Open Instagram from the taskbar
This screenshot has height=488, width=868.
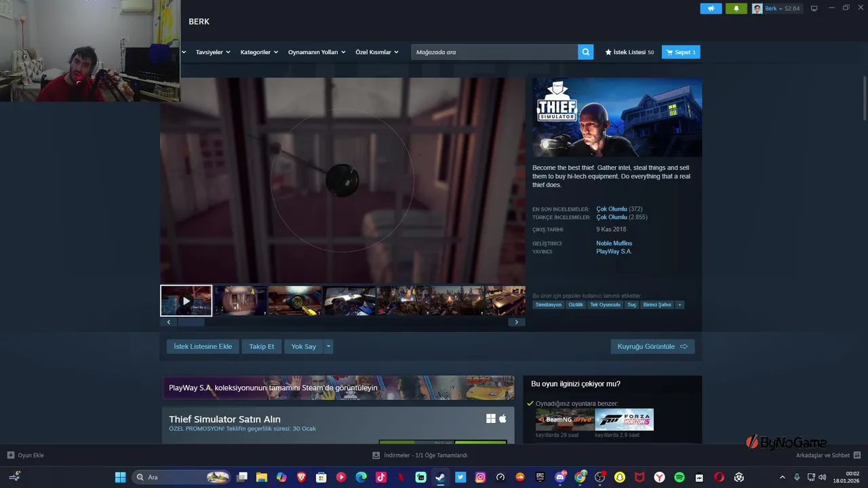[480, 477]
